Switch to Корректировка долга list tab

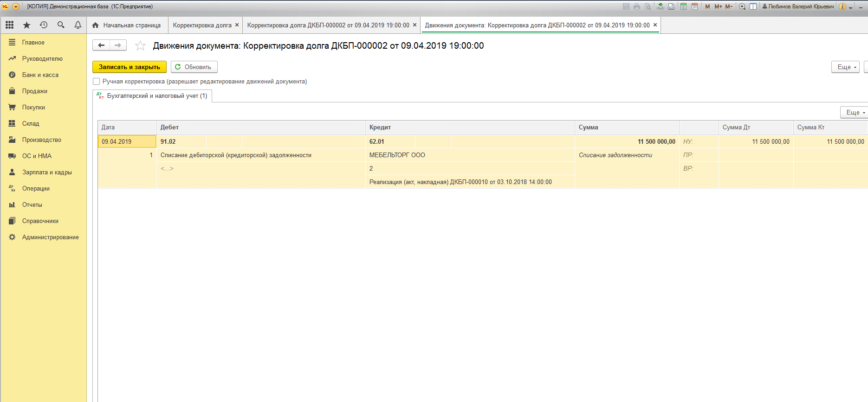tap(202, 25)
